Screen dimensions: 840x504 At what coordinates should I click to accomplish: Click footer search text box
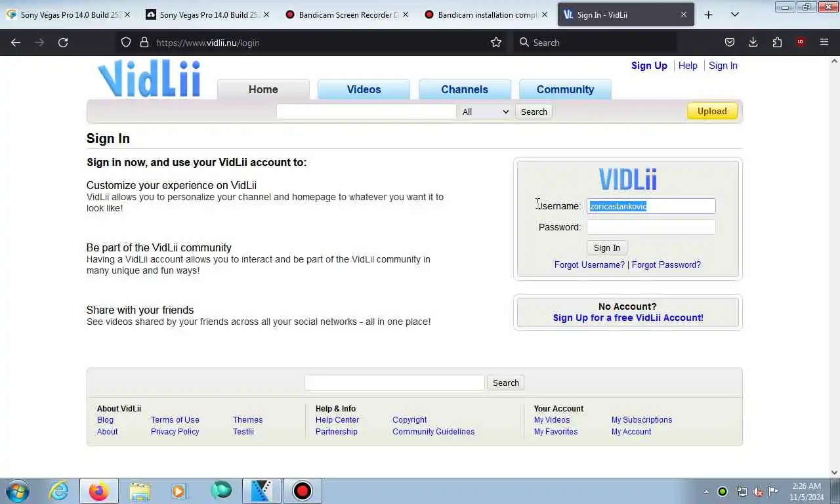click(394, 383)
